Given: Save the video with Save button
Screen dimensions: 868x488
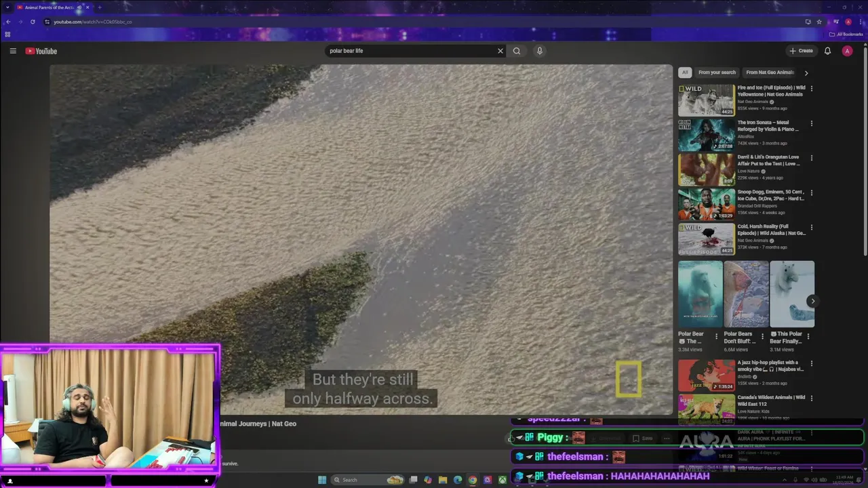Looking at the screenshot, I should tap(643, 439).
